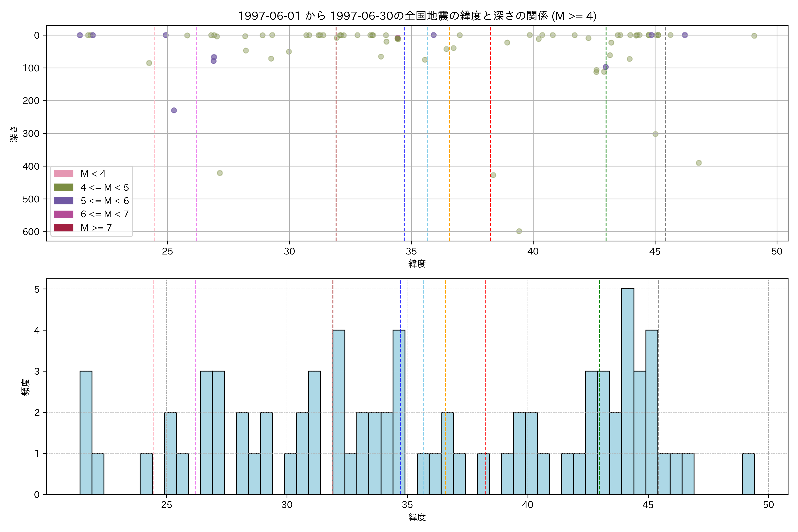Click the chart title text at top
Viewport: 798px width, 532px height.
click(x=417, y=16)
